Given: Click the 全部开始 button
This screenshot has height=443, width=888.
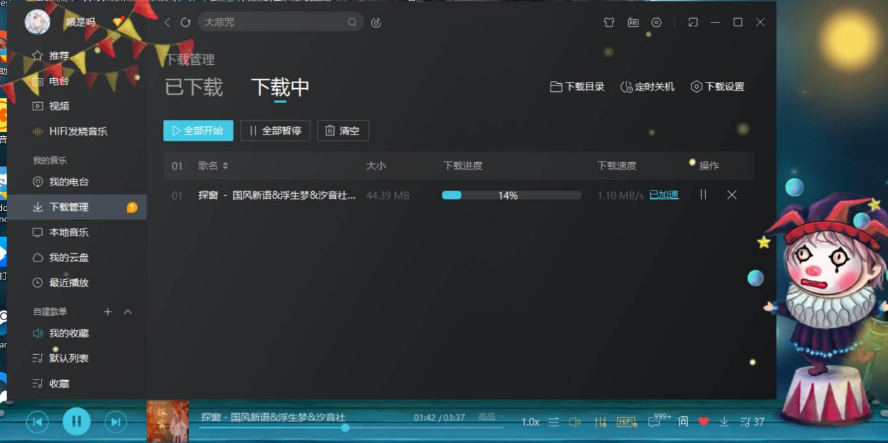Looking at the screenshot, I should click(x=198, y=131).
